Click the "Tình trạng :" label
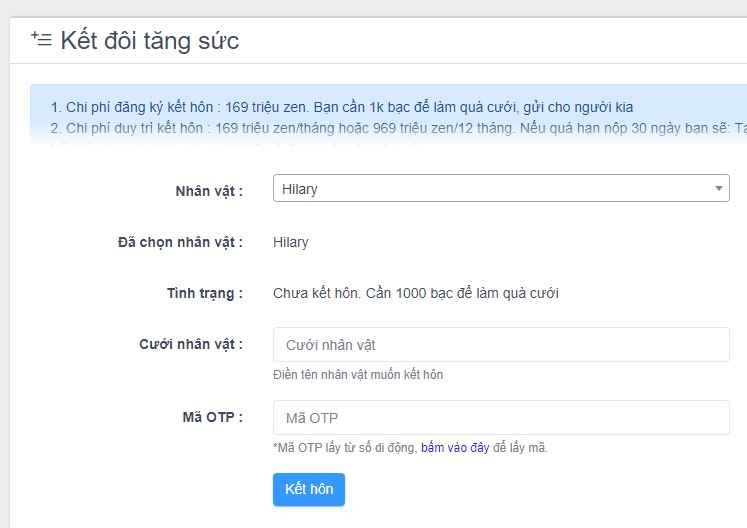Viewport: 747px width, 528px height. [x=204, y=293]
